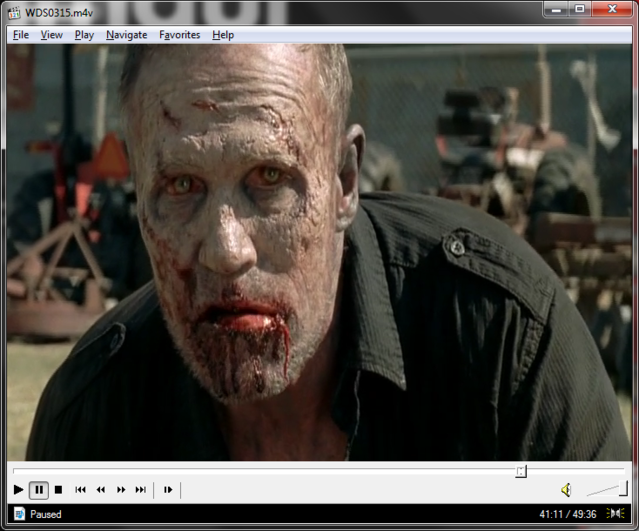This screenshot has width=639, height=531.
Task: Click the status bar file type icon
Action: click(19, 514)
